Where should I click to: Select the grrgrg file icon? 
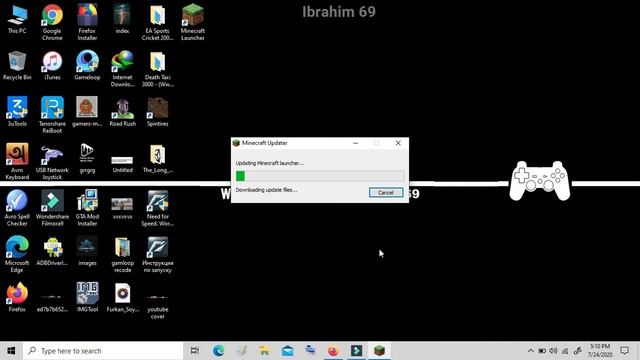click(87, 158)
